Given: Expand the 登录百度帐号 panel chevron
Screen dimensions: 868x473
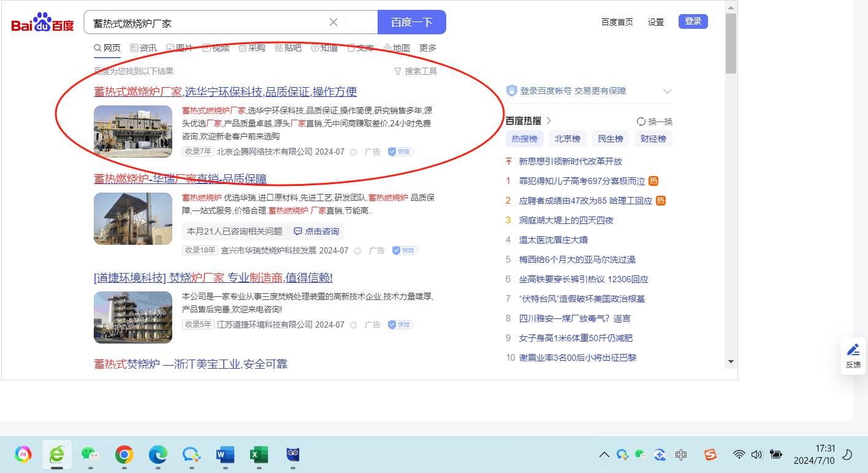Looking at the screenshot, I should coord(668,91).
